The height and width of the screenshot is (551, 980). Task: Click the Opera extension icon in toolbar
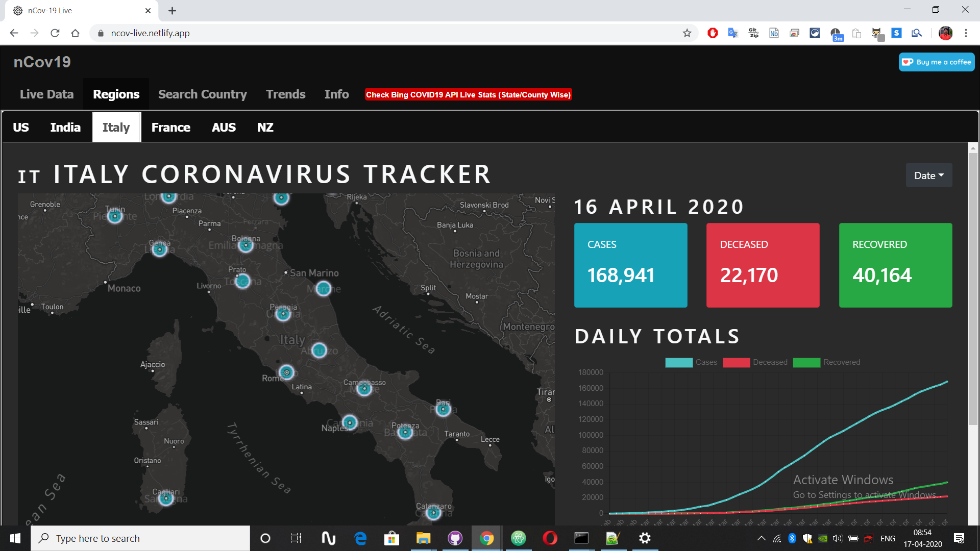(x=713, y=33)
